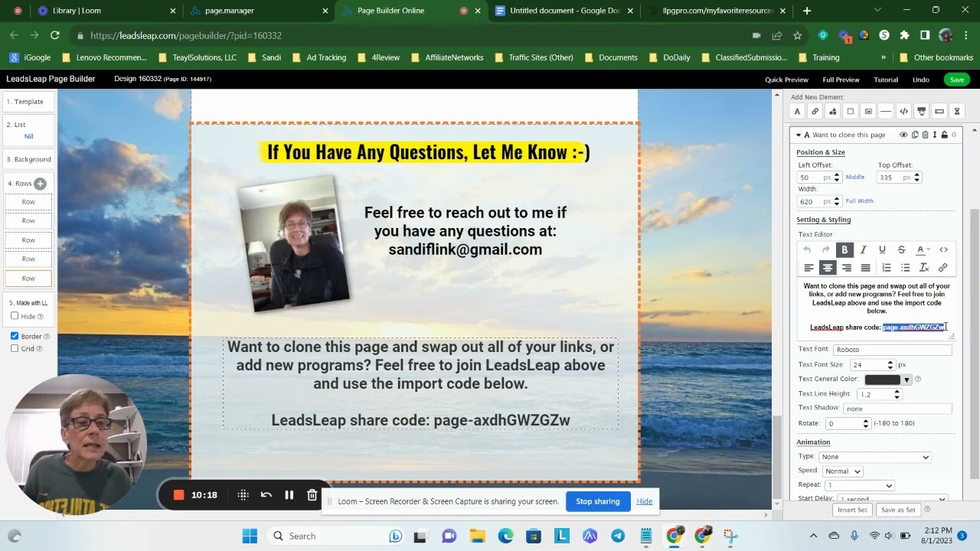Screen dimensions: 980x551
Task: Click the Save button
Action: pyautogui.click(x=957, y=80)
